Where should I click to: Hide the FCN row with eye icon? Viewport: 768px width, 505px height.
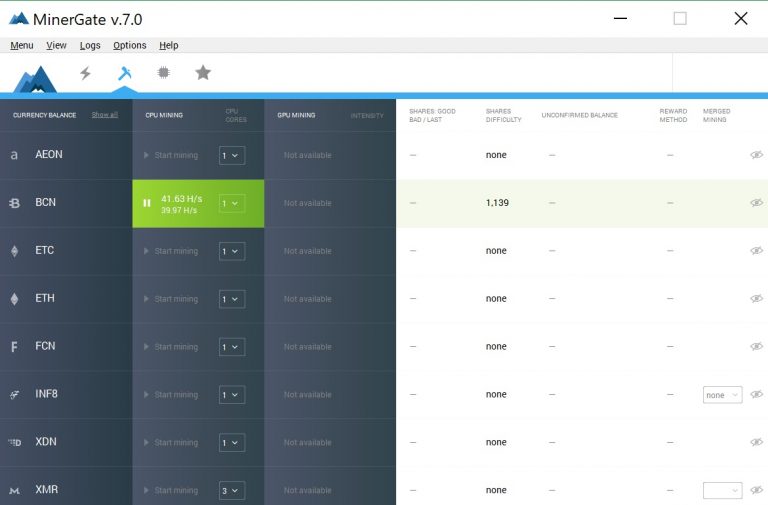point(756,346)
